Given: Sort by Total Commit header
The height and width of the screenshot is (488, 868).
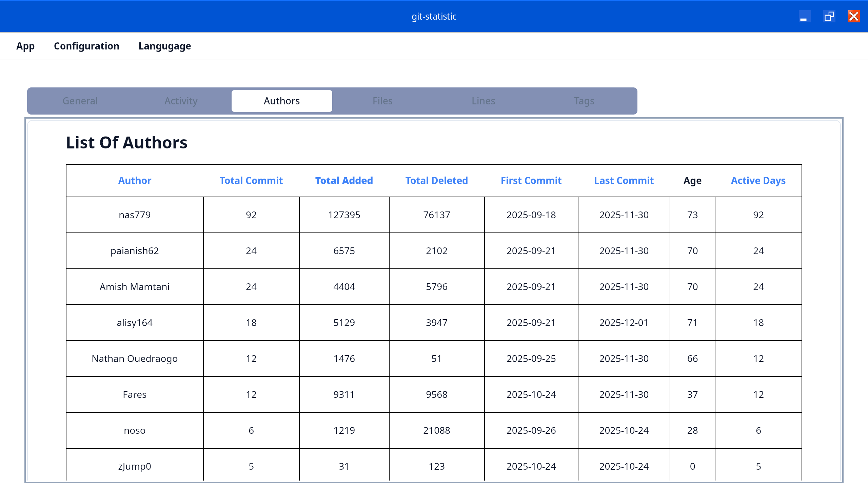Looking at the screenshot, I should click(251, 181).
